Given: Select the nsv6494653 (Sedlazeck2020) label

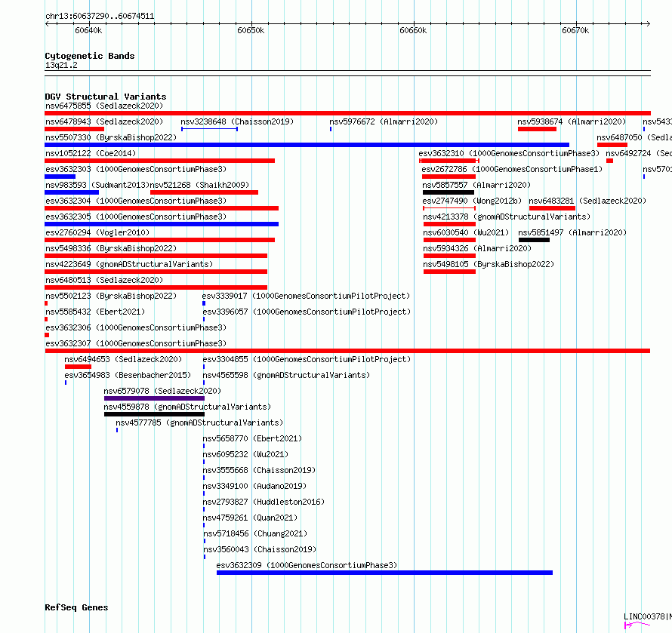Looking at the screenshot, I should tap(123, 359).
